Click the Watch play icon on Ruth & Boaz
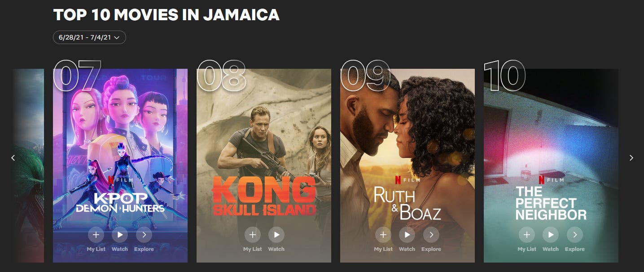644x272 pixels. coord(407,235)
